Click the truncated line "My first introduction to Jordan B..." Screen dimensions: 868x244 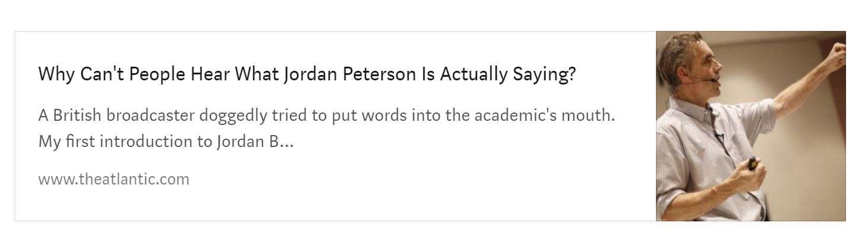(166, 142)
